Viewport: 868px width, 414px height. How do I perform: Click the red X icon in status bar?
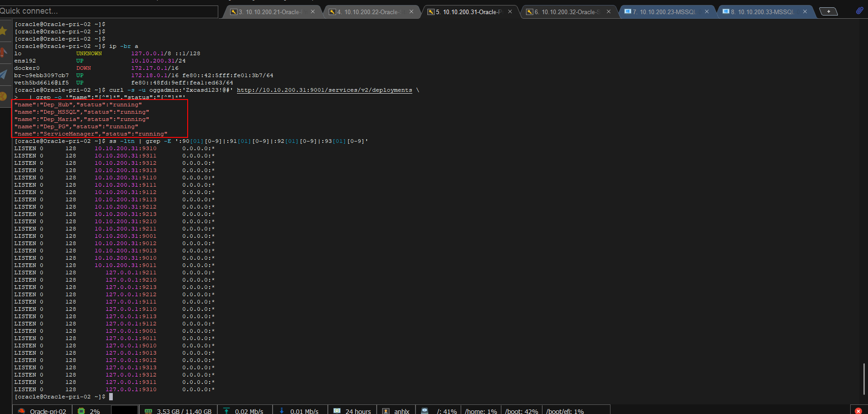point(858,411)
